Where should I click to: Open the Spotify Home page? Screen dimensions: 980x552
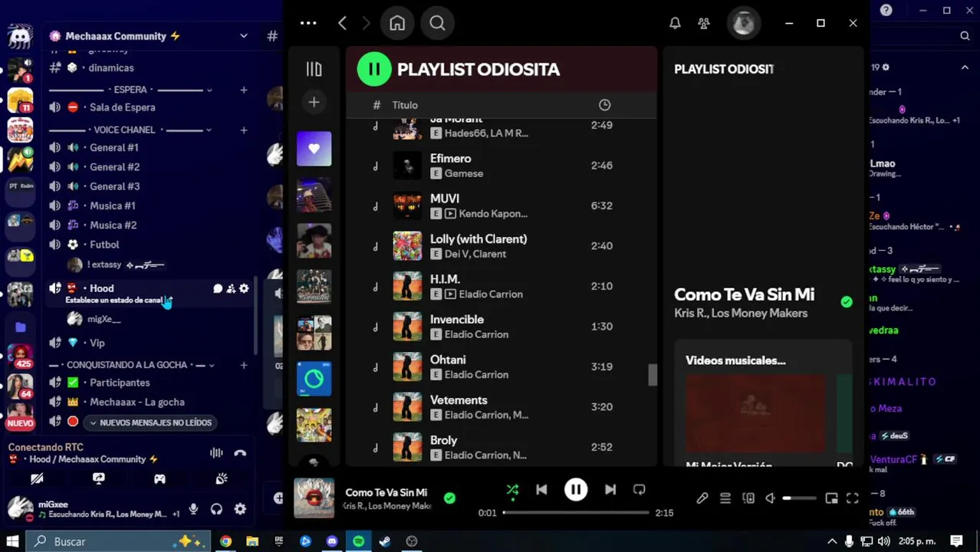click(397, 23)
